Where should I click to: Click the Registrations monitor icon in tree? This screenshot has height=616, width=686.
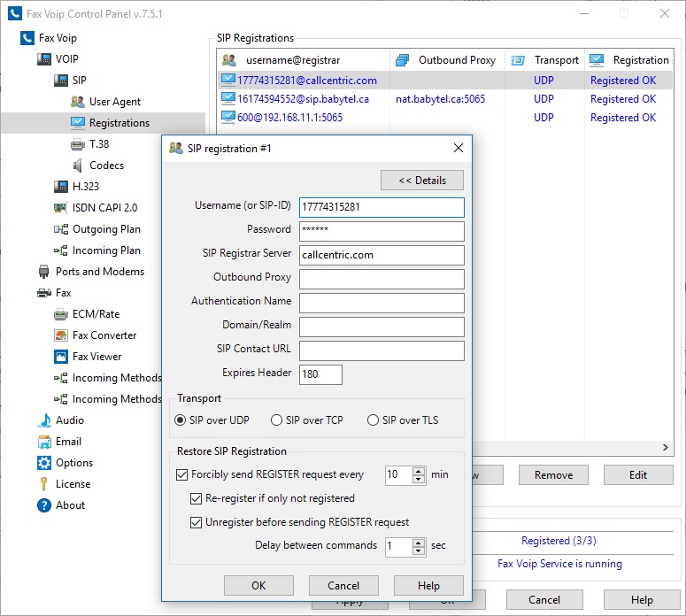[x=77, y=123]
